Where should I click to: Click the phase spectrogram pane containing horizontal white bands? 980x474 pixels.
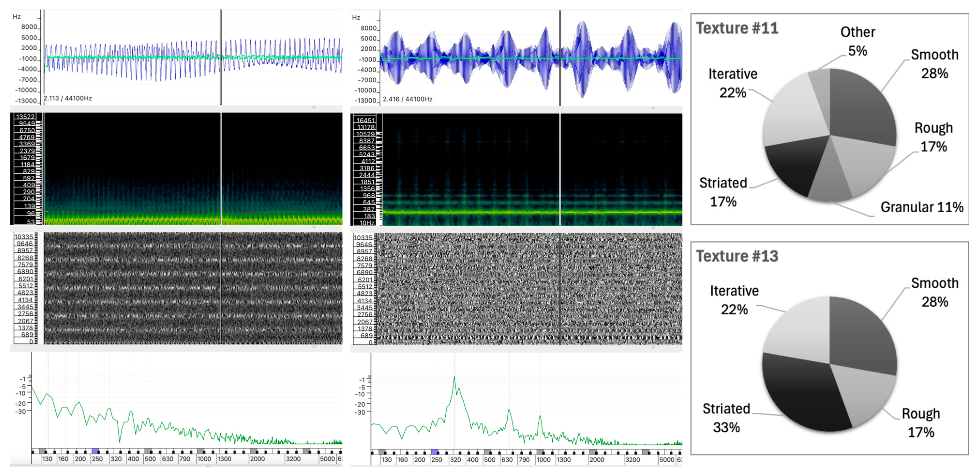193,288
